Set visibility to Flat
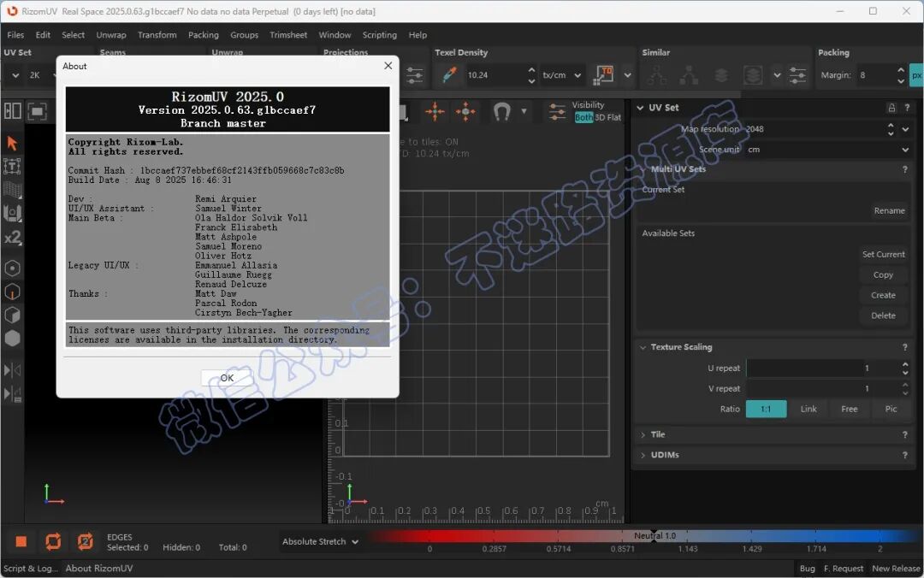Image resolution: width=924 pixels, height=578 pixels. click(614, 117)
